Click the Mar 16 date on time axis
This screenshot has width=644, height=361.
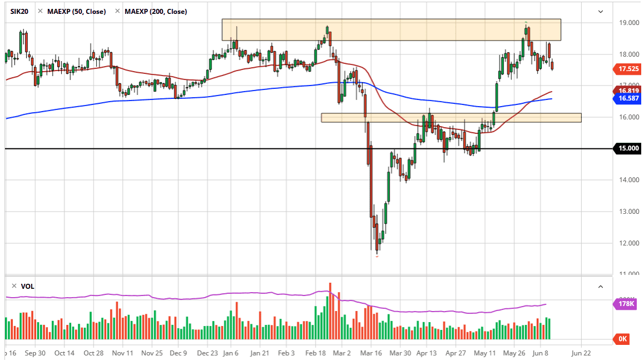pos(370,353)
